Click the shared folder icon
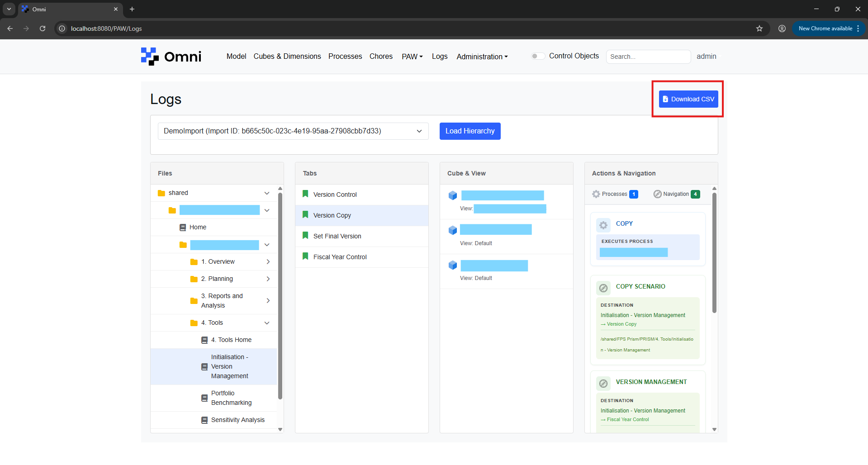Image resolution: width=868 pixels, height=465 pixels. [161, 193]
